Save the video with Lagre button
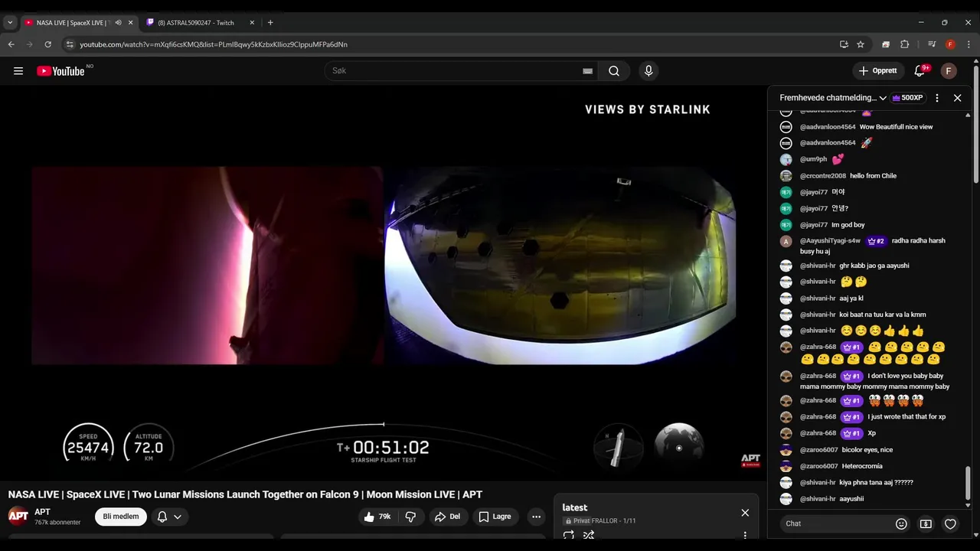This screenshot has width=980, height=551. tap(495, 517)
